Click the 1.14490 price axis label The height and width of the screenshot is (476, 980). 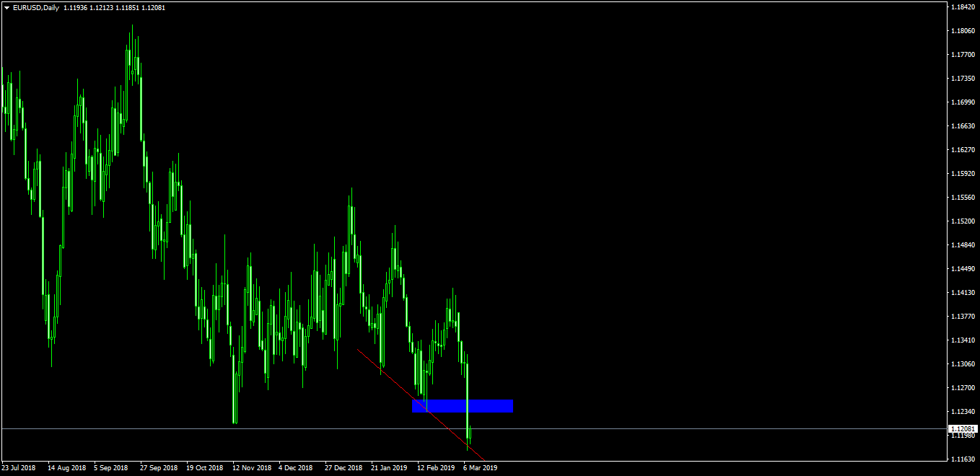pyautogui.click(x=964, y=268)
